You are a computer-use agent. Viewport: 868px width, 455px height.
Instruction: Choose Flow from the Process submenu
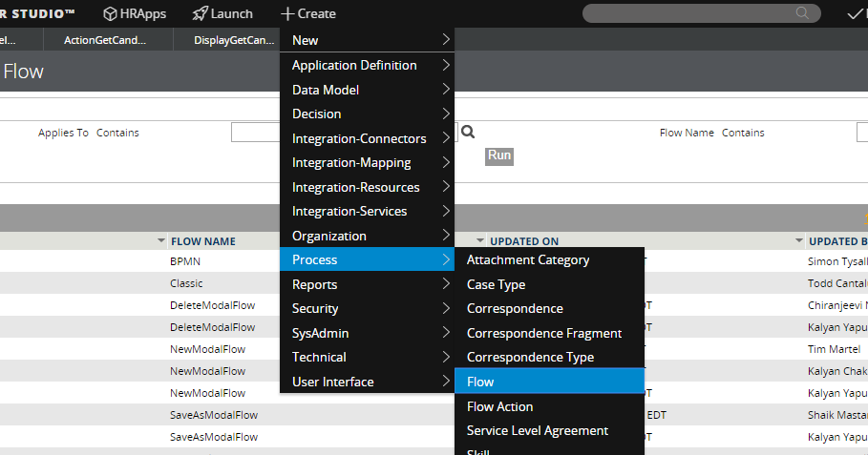point(550,382)
